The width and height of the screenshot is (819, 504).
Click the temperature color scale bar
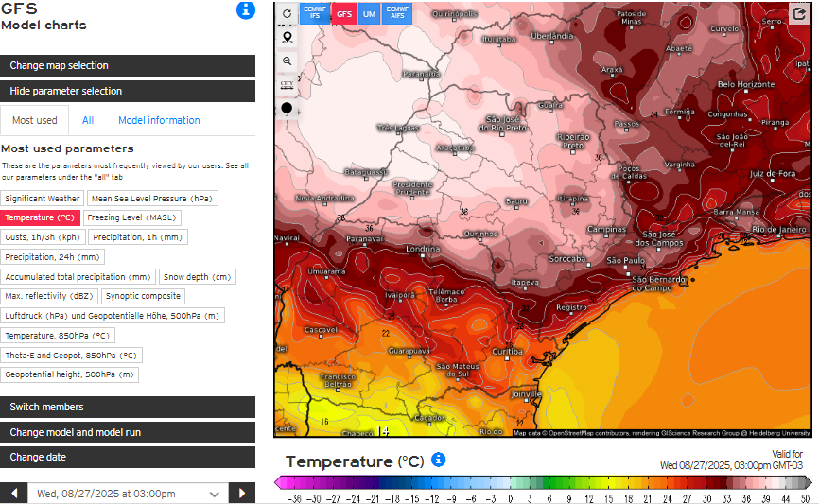click(542, 481)
